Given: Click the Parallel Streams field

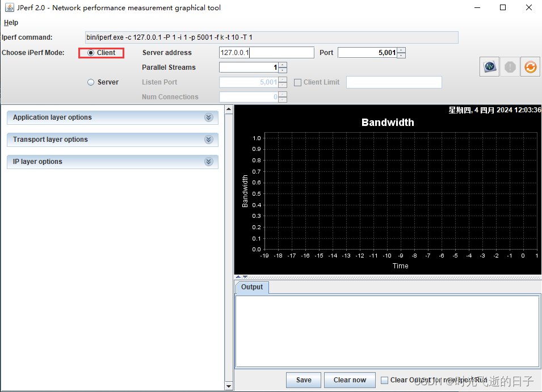Looking at the screenshot, I should pos(249,68).
